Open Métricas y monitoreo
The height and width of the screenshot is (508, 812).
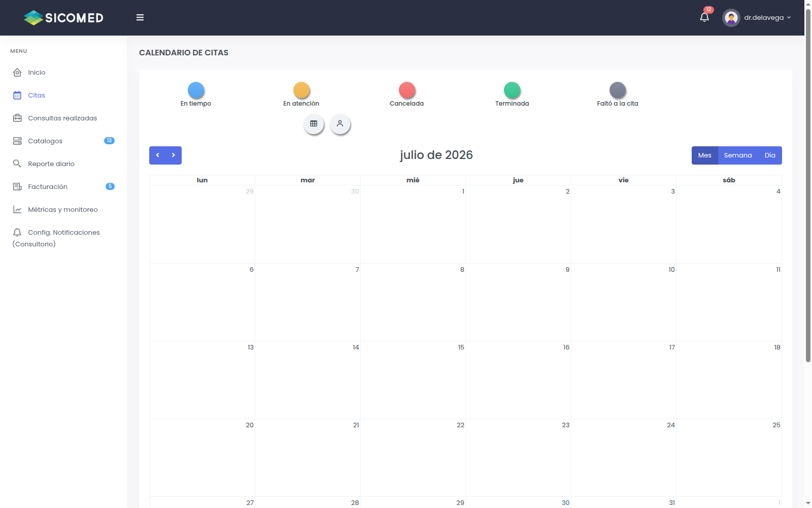pyautogui.click(x=63, y=210)
